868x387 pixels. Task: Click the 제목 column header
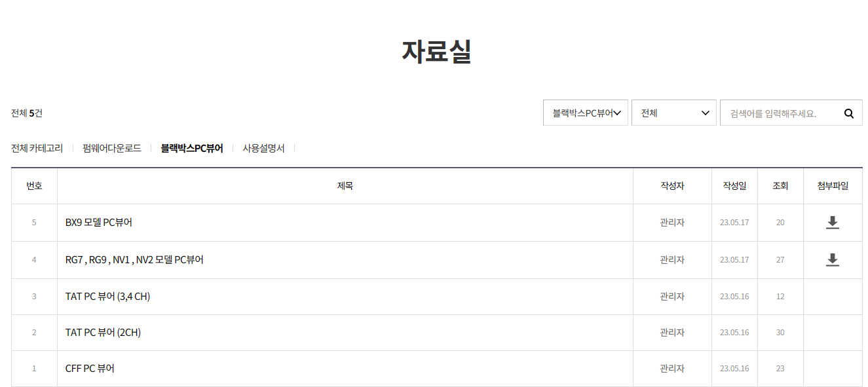point(345,186)
